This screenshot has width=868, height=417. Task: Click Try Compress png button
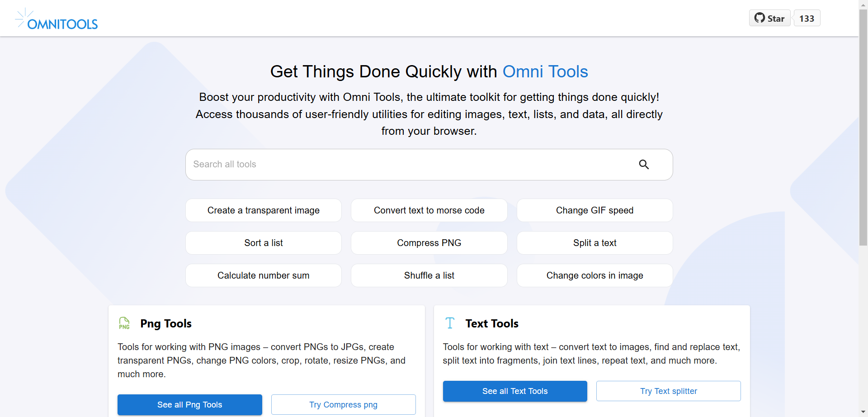click(x=343, y=404)
